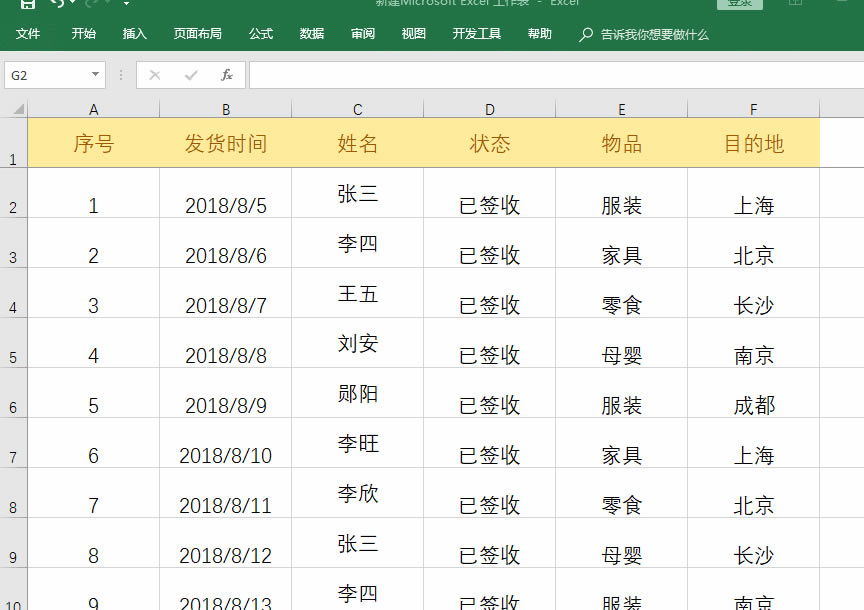Viewport: 864px width, 610px height.
Task: Click the 登录 sign-in button
Action: point(739,4)
